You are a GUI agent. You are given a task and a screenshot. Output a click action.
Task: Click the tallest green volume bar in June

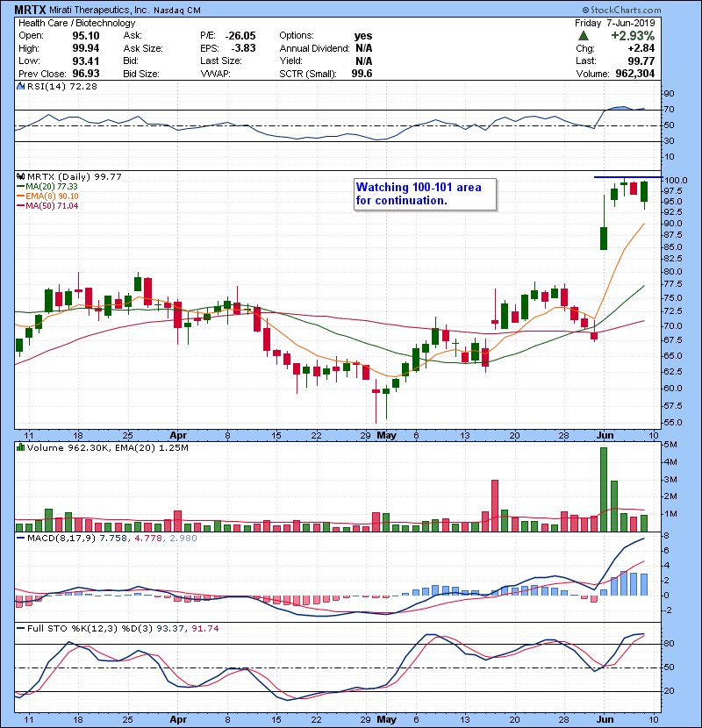pyautogui.click(x=604, y=489)
